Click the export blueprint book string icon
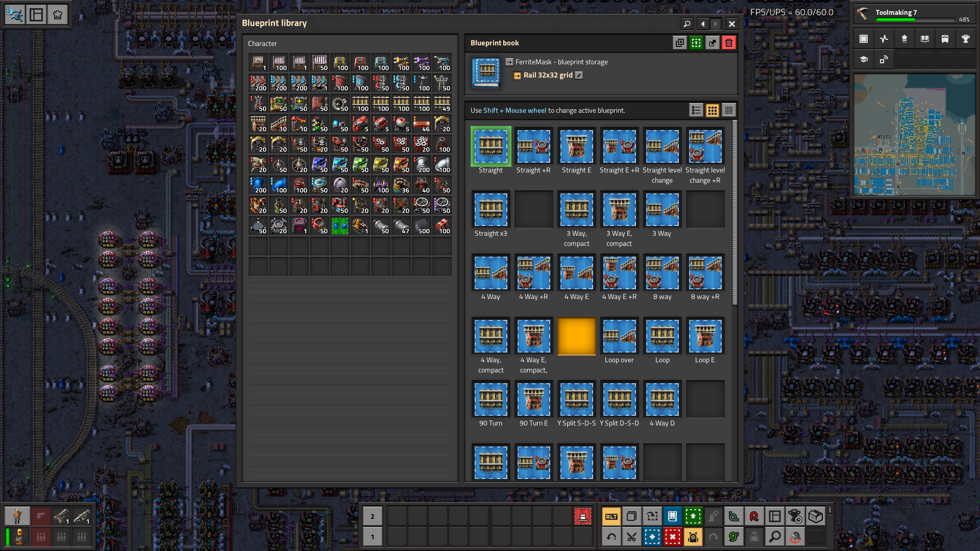 (713, 43)
